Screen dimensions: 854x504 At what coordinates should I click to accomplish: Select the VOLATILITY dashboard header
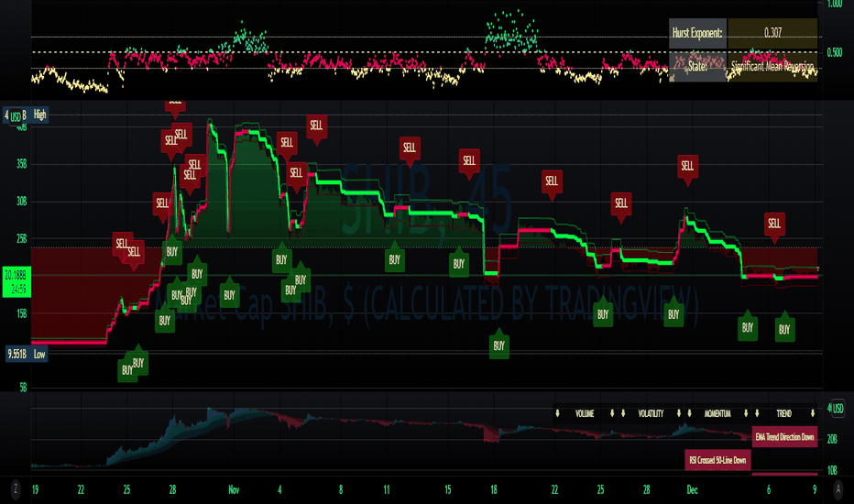[x=651, y=413]
